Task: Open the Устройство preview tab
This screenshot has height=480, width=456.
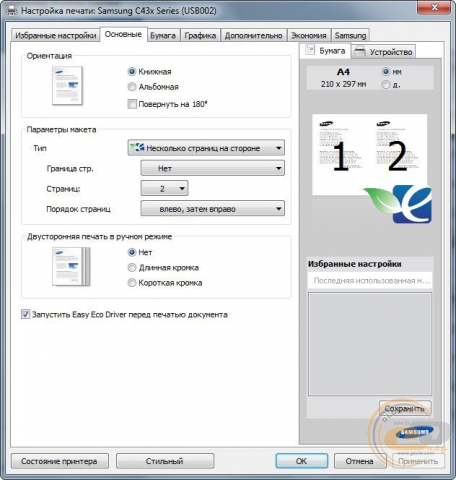Action: [384, 52]
